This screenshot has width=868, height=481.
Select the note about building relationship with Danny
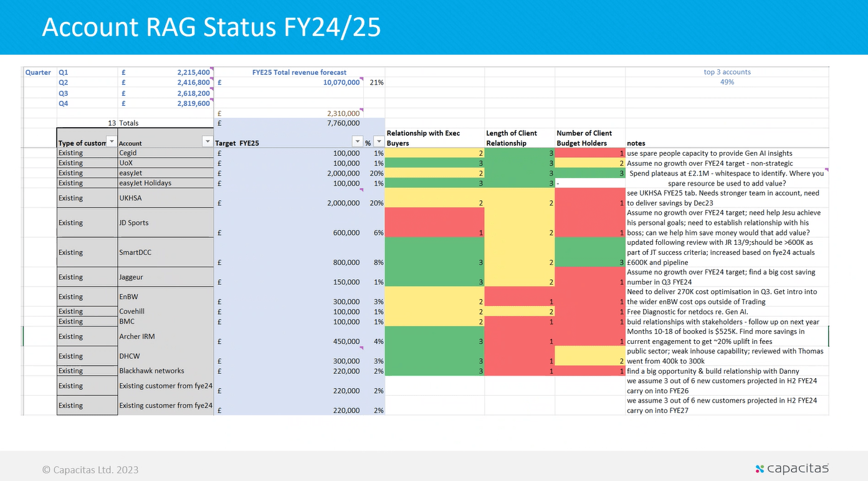pyautogui.click(x=713, y=371)
